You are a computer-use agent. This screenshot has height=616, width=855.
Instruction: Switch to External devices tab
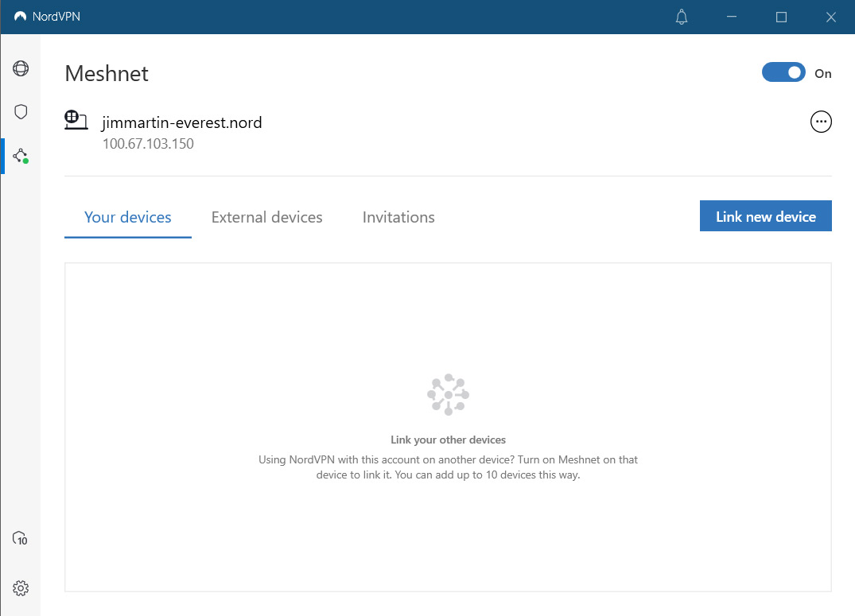(266, 218)
